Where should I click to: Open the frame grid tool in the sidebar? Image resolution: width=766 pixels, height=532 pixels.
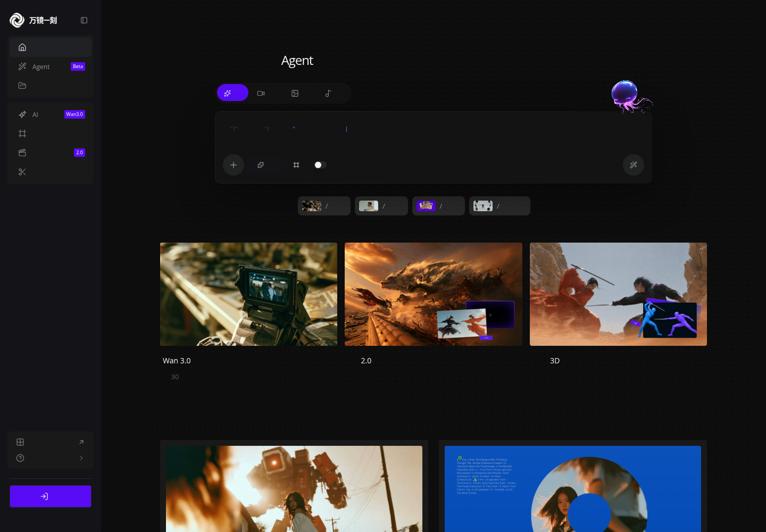(x=51, y=134)
